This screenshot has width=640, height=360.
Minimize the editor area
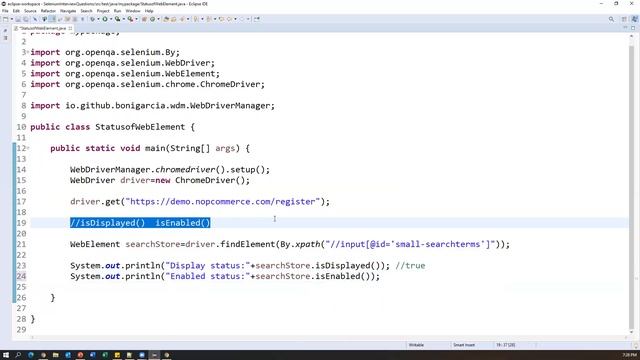pos(625,28)
